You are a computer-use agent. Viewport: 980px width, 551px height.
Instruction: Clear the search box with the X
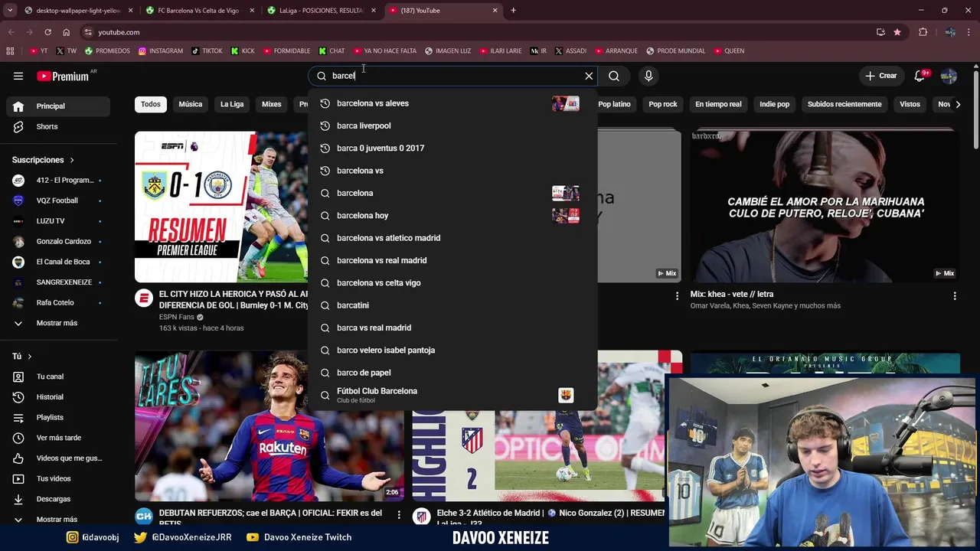589,76
